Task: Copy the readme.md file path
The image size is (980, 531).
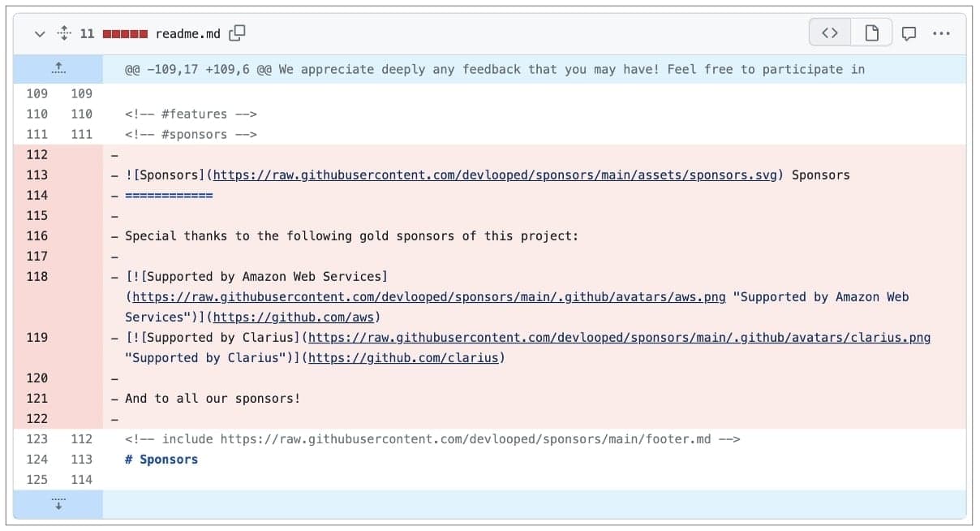Action: click(237, 33)
